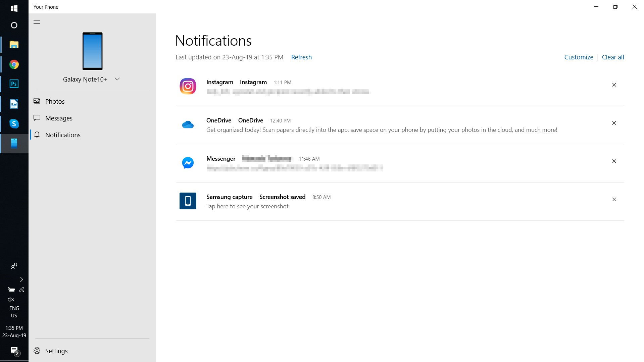This screenshot has width=644, height=362.
Task: Clear all notifications
Action: point(613,57)
